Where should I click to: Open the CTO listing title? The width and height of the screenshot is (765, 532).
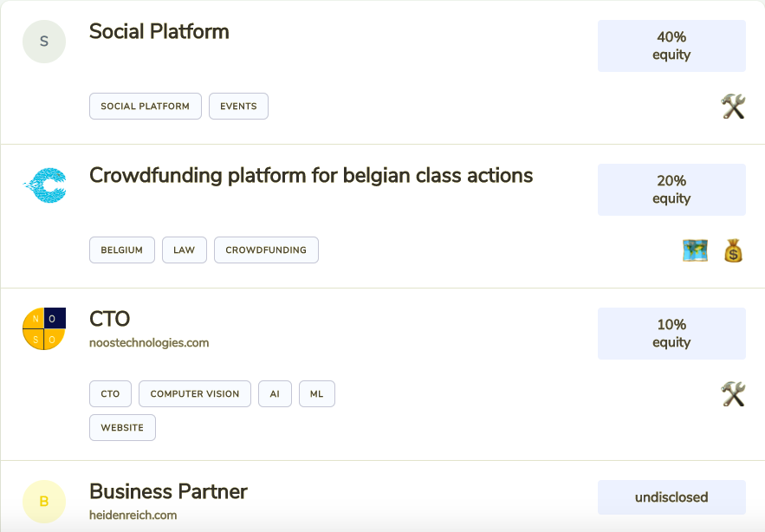click(x=110, y=320)
